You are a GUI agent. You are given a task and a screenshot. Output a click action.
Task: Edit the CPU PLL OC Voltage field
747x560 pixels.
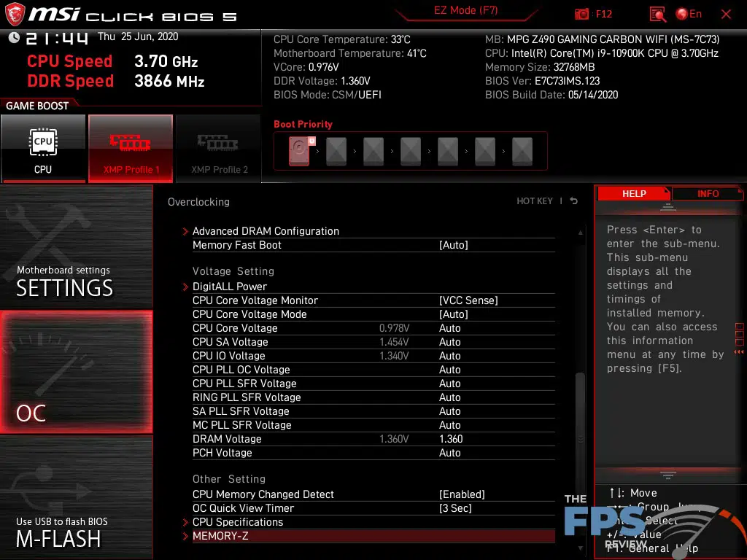coord(449,370)
